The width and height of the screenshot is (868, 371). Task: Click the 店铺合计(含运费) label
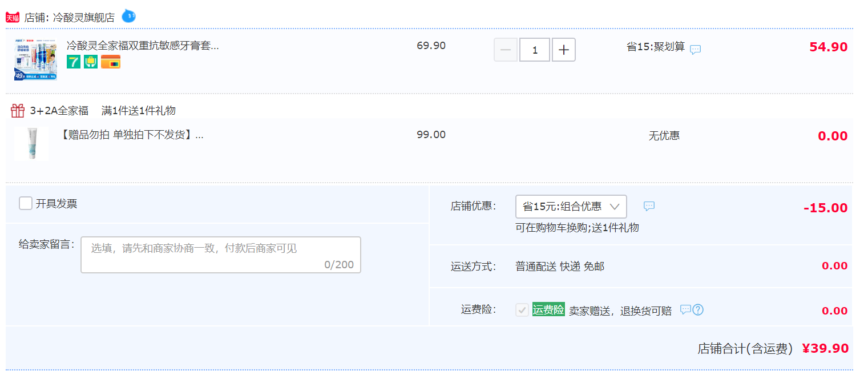(x=745, y=349)
